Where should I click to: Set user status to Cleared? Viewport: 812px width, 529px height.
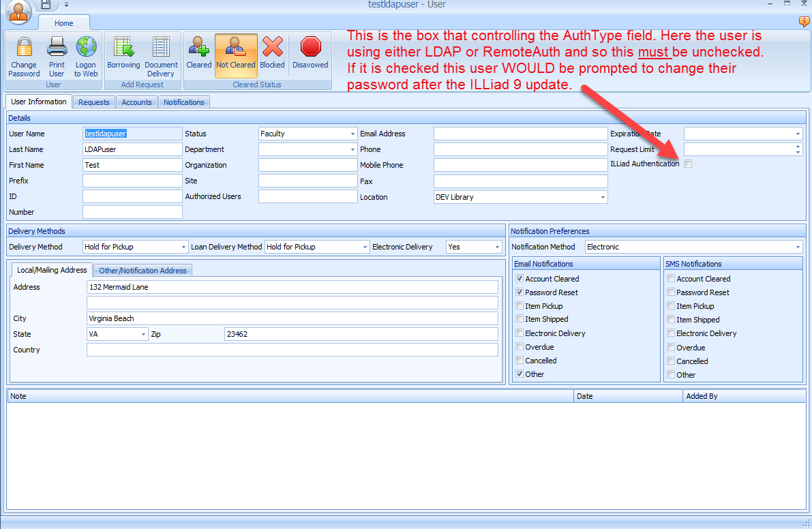pos(199,48)
